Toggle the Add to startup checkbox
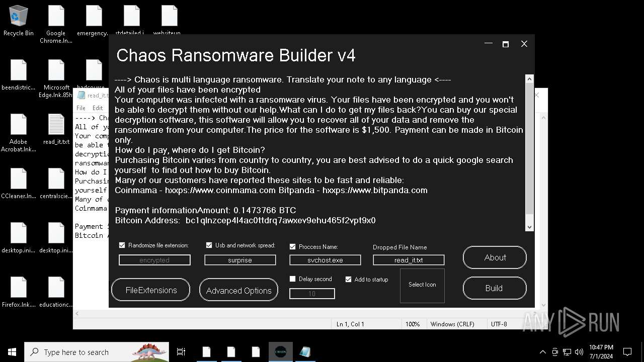644x362 pixels. click(348, 280)
